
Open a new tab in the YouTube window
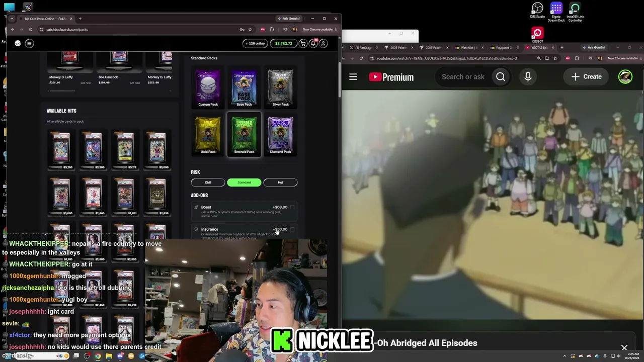point(562,48)
